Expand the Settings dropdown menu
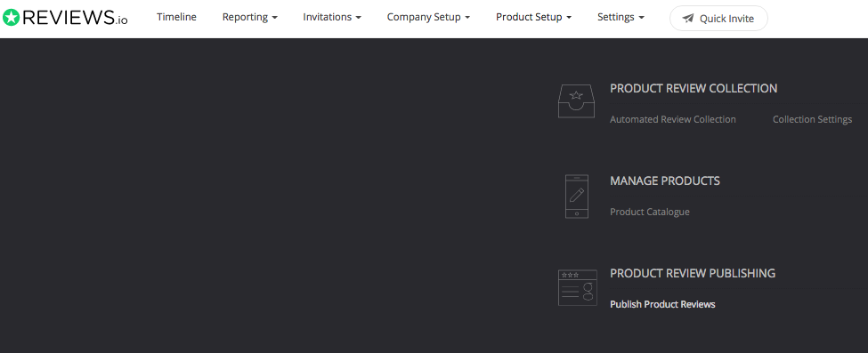This screenshot has width=868, height=353. point(621,17)
